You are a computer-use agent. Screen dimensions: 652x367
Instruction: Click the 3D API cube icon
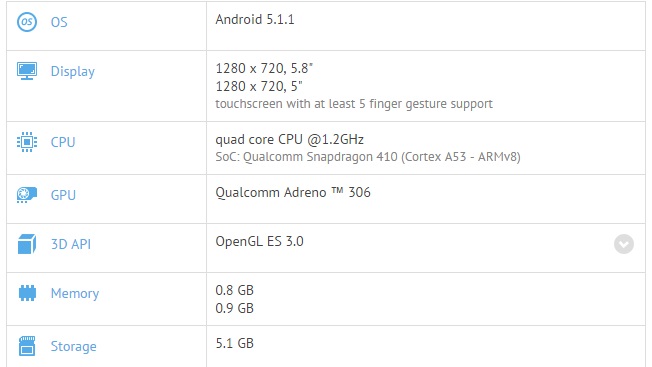point(27,244)
